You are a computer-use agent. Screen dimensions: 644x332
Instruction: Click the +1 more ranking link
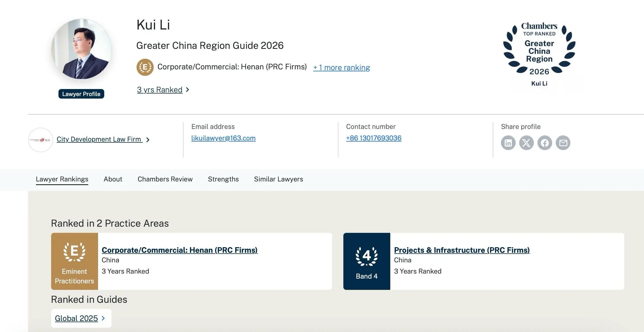pos(341,67)
